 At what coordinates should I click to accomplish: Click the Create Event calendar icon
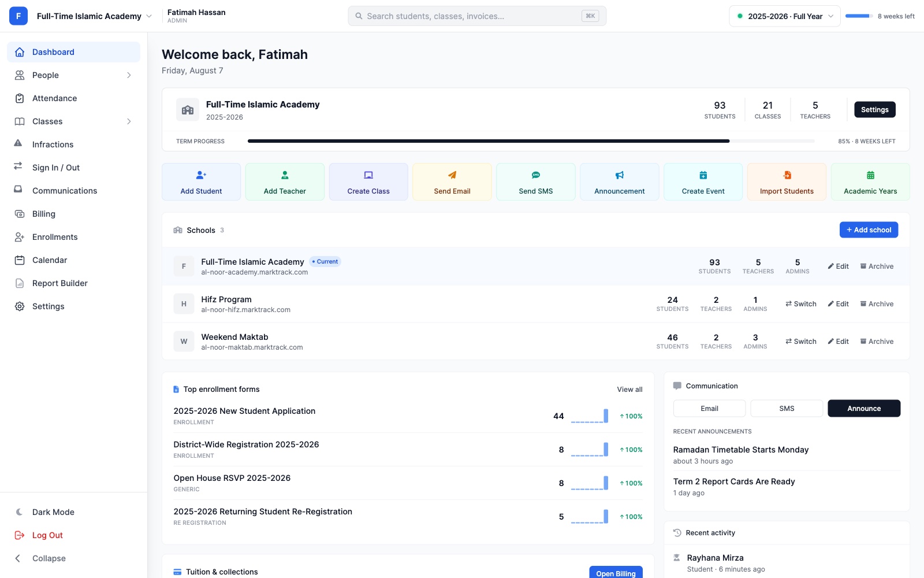pos(703,175)
